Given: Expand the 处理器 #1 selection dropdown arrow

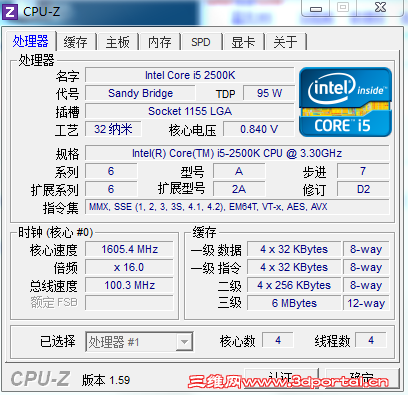Looking at the screenshot, I should (184, 342).
